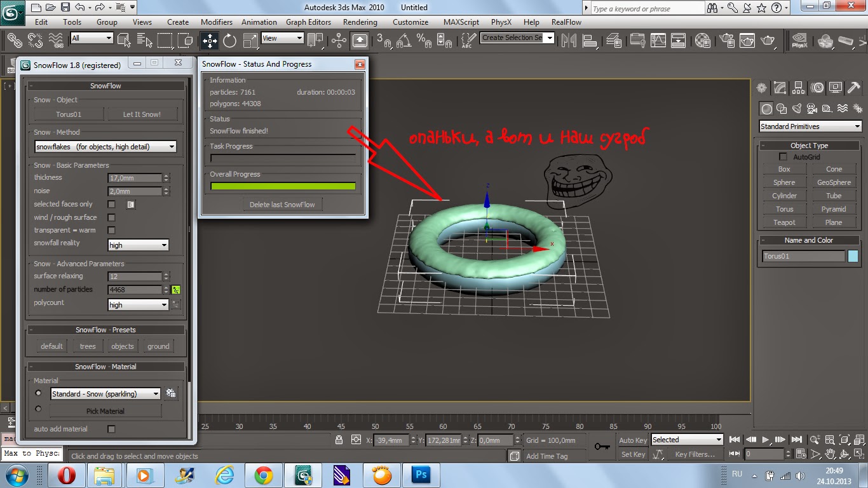Select the Lights category icon in Create panel
Image resolution: width=868 pixels, height=488 pixels.
coord(797,109)
